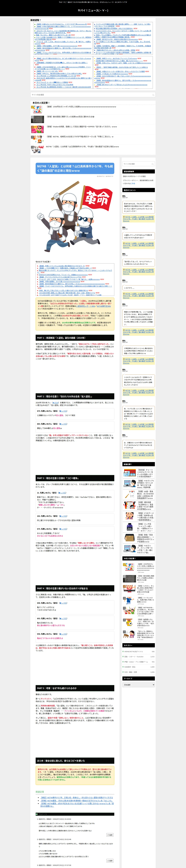This screenshot has width=186, height=868.
Task: Click レス元 arrow link on comment 893
Action: click(x=63, y=424)
